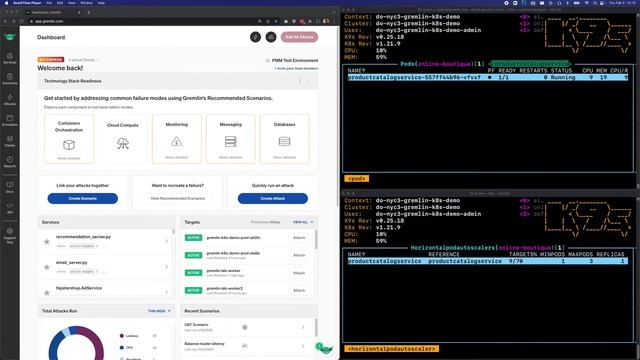Viewport: 640px width, 360px height.
Task: Click View Recommended Scenarios button
Action: pos(178,198)
